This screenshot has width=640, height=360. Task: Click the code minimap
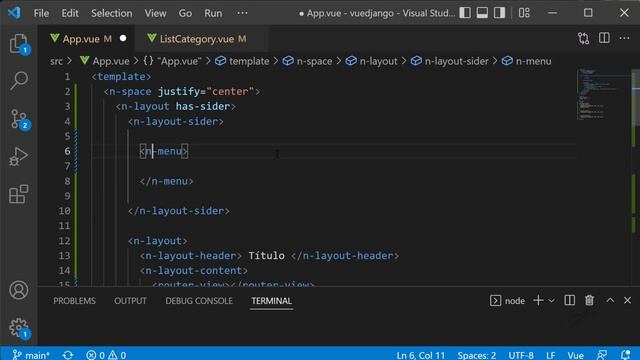click(x=603, y=95)
